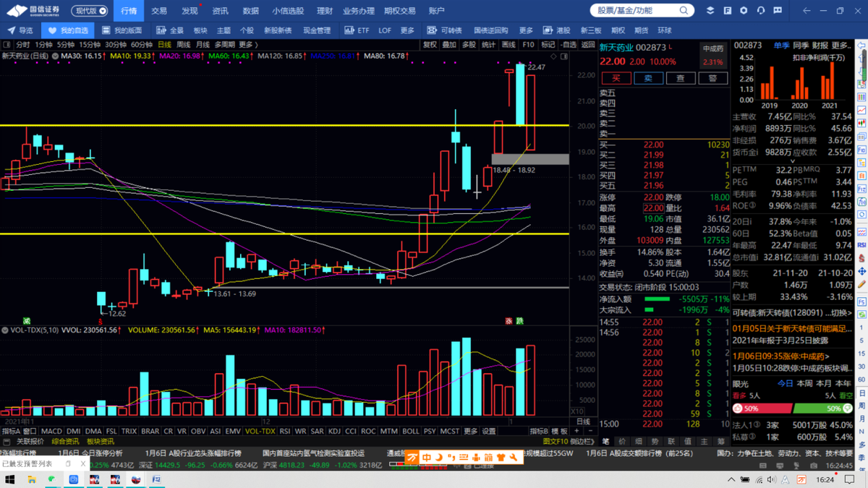Select the BOLL indicator

[x=411, y=432]
